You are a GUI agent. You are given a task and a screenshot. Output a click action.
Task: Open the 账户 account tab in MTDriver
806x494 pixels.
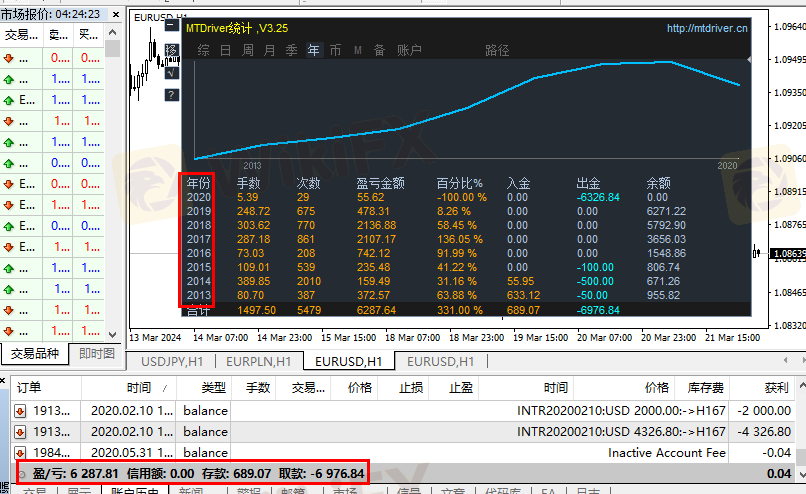[x=409, y=50]
